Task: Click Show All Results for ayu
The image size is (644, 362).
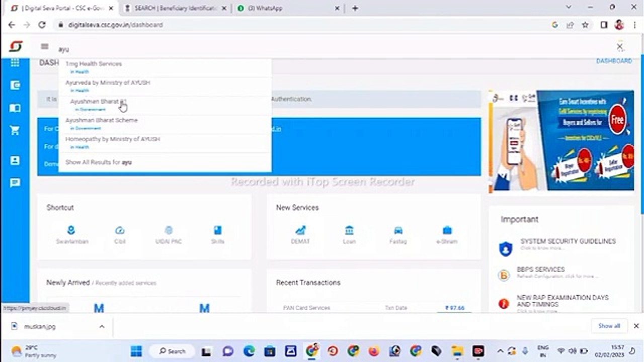Action: coord(99,162)
